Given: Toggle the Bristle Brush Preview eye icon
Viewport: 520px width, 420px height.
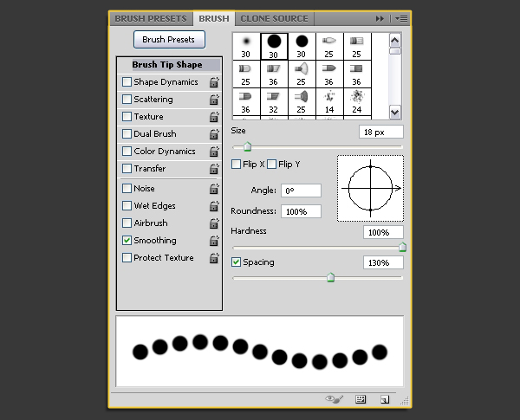Looking at the screenshot, I should (x=335, y=399).
